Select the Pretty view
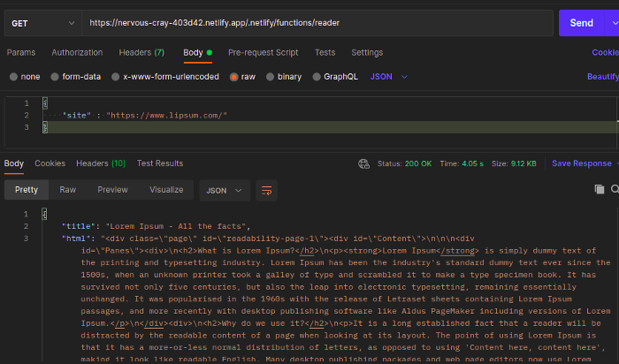 tap(27, 190)
